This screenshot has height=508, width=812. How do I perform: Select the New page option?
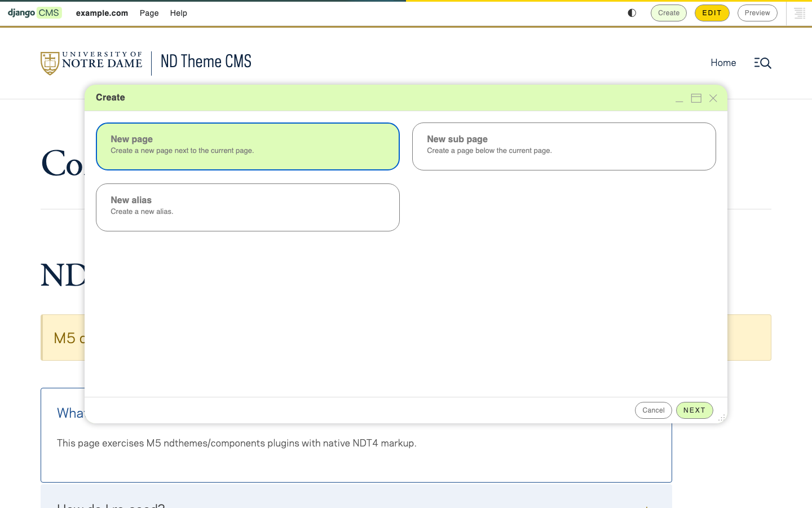pos(248,146)
